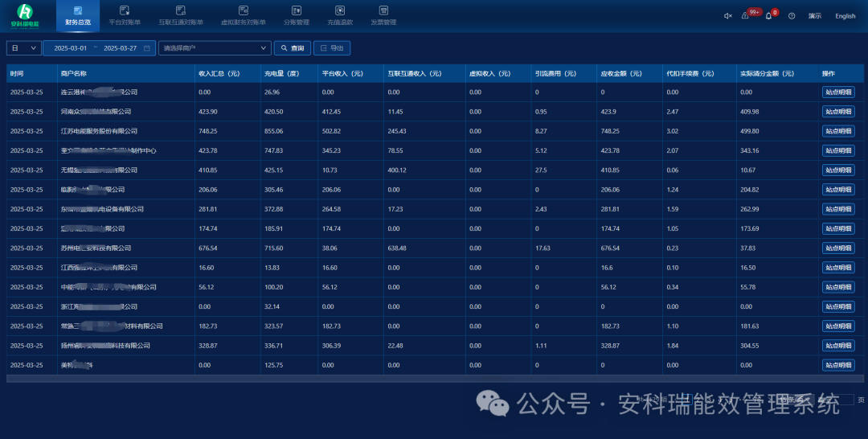Open 站点明细 for row with 收入 206.06
868x439 pixels.
click(838, 189)
